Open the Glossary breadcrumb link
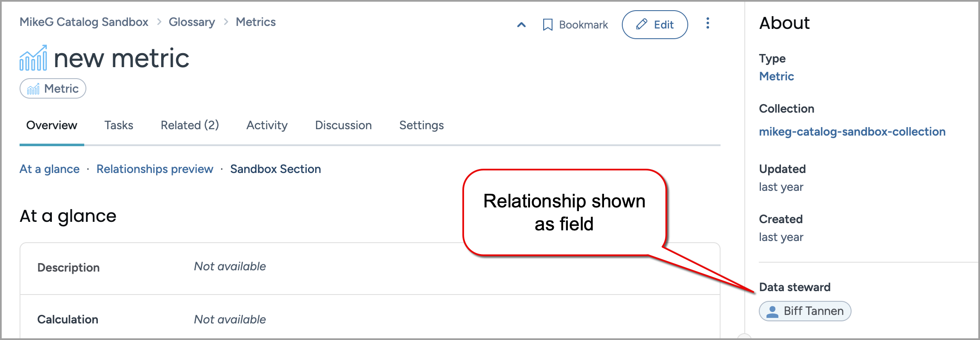Screen dimensions: 980x340 pos(192,22)
